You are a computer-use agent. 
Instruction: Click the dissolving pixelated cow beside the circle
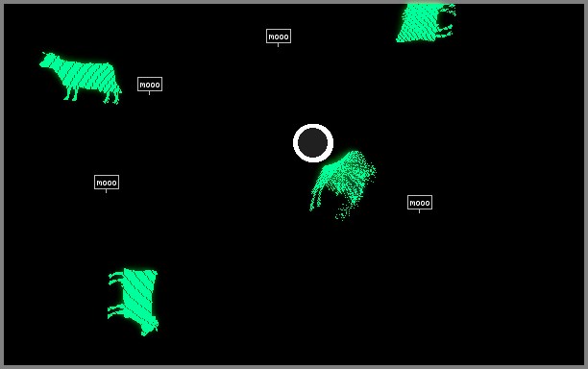[342, 184]
